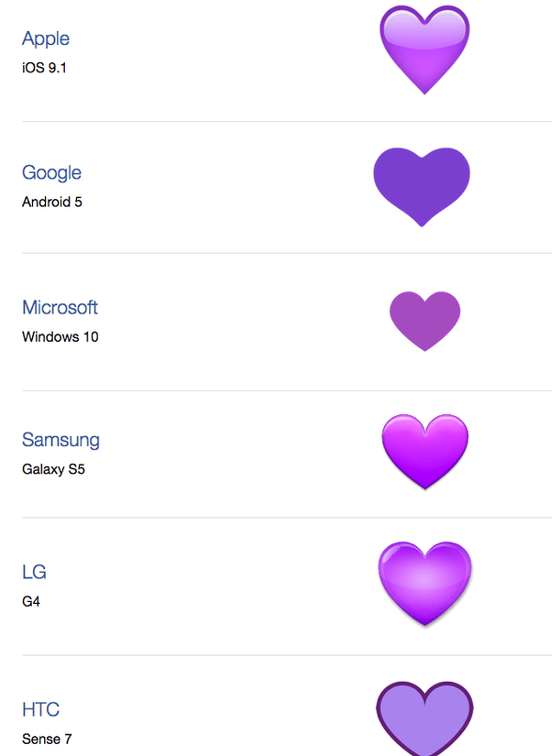This screenshot has width=552, height=756.
Task: Select the Google Android 5 heart emoji
Action: click(422, 187)
